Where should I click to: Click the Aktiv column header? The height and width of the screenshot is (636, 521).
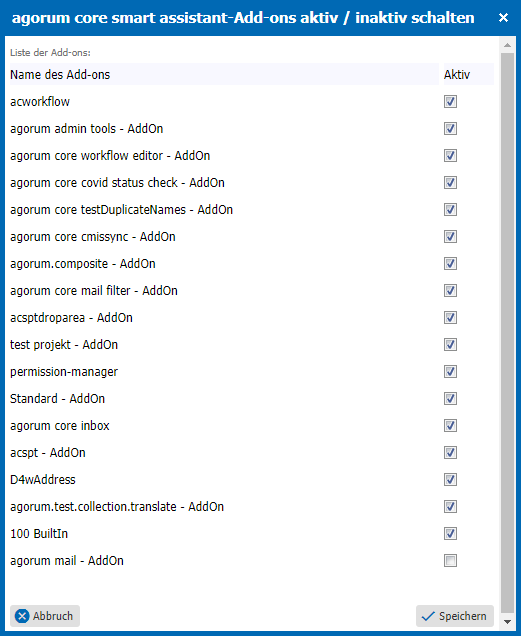pyautogui.click(x=469, y=74)
